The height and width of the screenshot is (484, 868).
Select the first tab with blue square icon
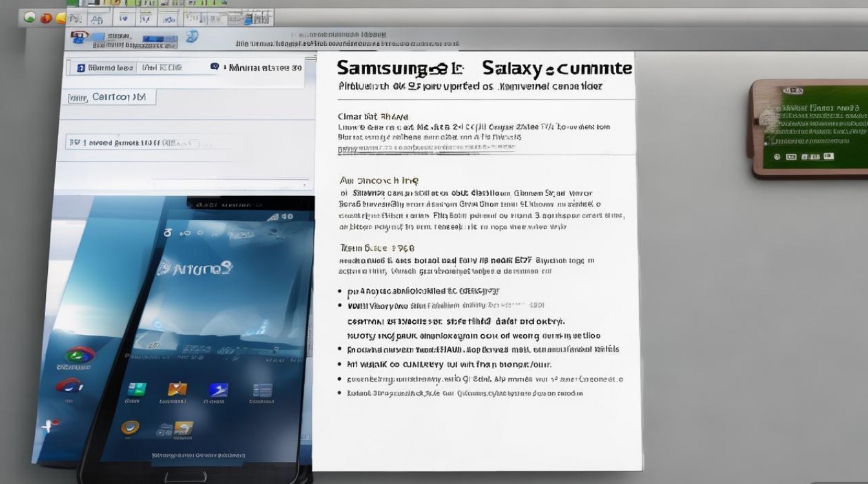click(x=103, y=67)
